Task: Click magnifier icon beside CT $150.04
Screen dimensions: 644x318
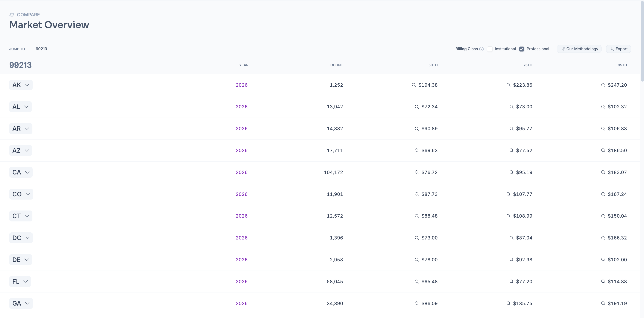Action: (x=603, y=216)
